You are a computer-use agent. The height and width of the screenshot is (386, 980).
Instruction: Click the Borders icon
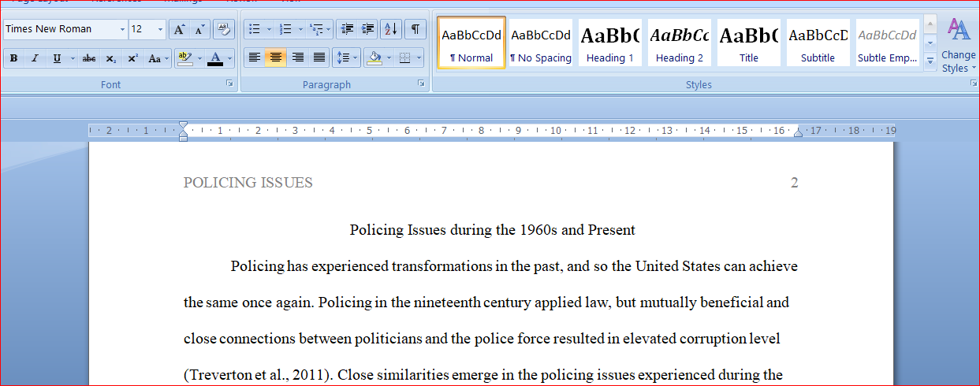(404, 58)
